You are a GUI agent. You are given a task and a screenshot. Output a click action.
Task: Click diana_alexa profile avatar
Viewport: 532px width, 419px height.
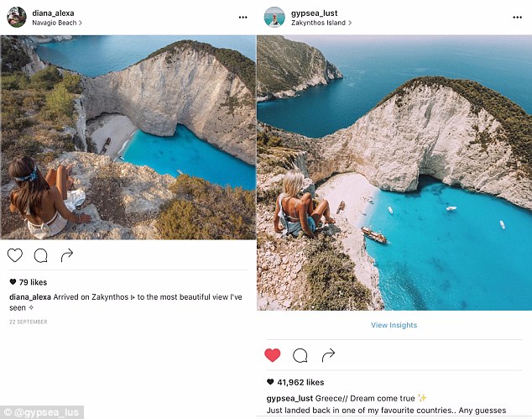click(x=16, y=17)
